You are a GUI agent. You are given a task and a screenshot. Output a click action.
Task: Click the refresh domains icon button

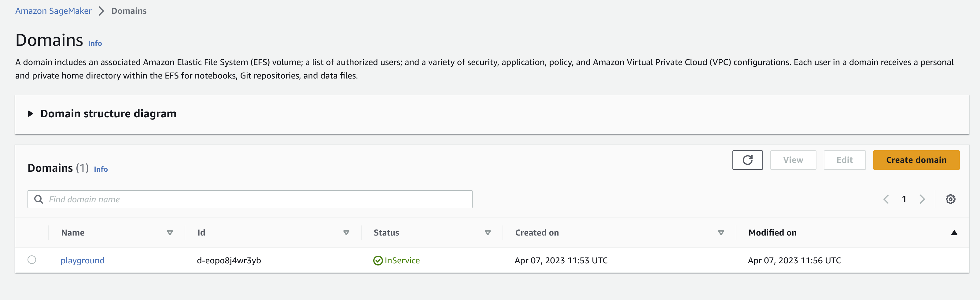pyautogui.click(x=747, y=160)
